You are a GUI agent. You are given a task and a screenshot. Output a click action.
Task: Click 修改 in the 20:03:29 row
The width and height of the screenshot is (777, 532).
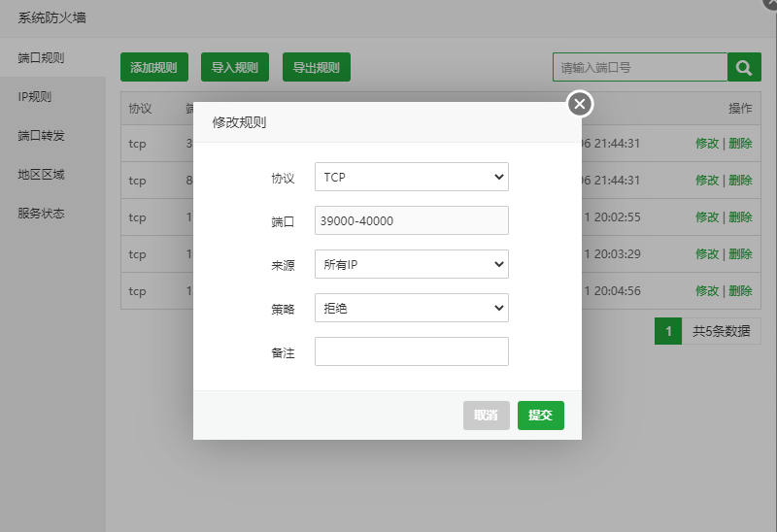point(707,254)
